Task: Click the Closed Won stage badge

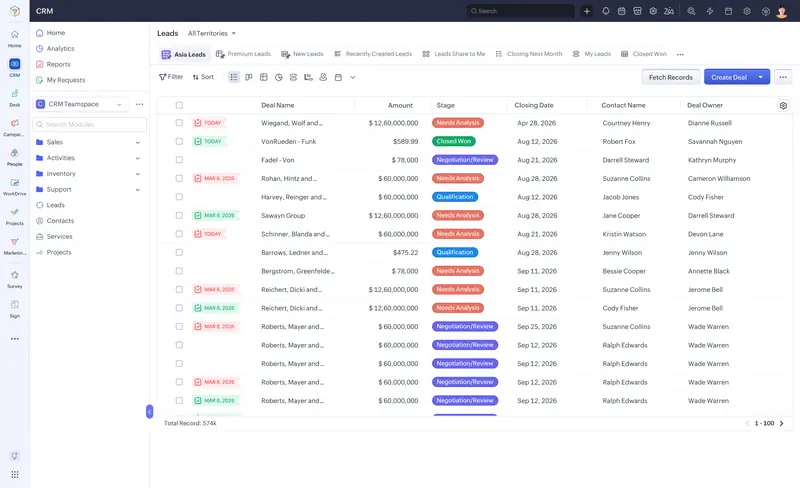Action: click(x=453, y=141)
